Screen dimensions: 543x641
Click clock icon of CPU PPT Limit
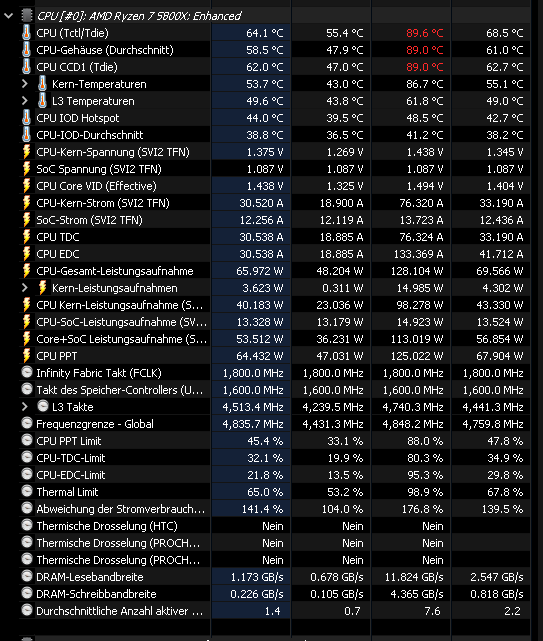(x=27, y=440)
